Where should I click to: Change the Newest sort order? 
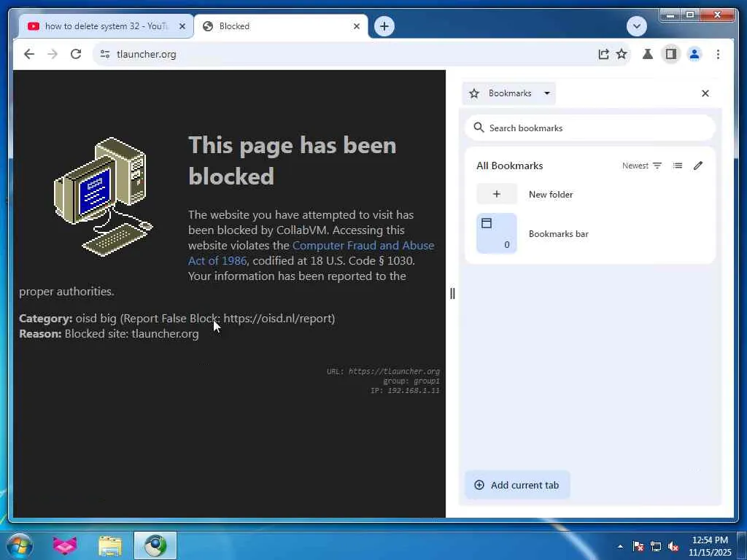(642, 166)
